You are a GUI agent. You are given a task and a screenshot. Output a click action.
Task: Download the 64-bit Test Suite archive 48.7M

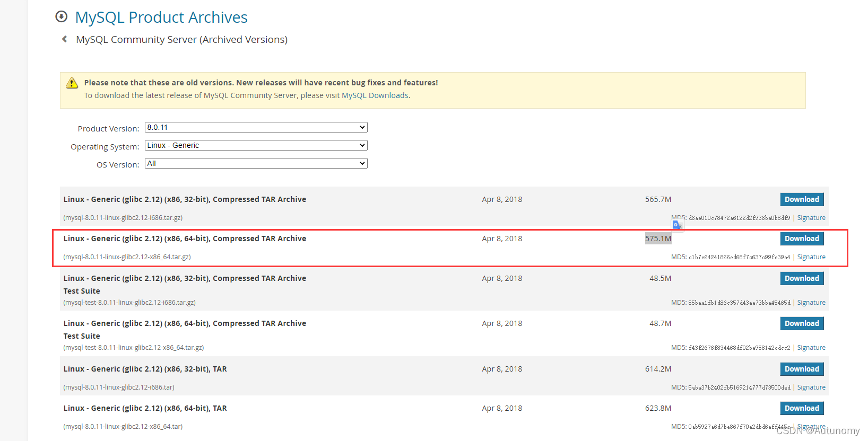coord(802,323)
